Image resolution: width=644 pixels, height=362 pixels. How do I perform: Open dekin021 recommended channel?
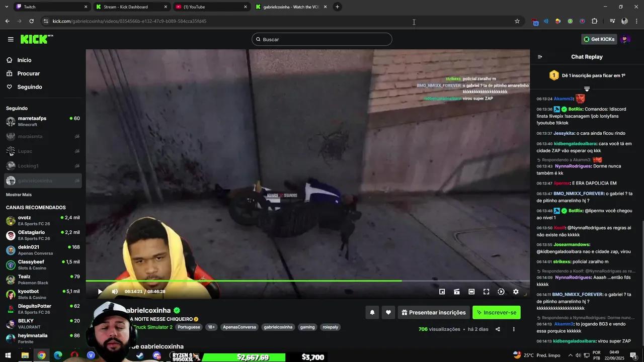coord(43,250)
